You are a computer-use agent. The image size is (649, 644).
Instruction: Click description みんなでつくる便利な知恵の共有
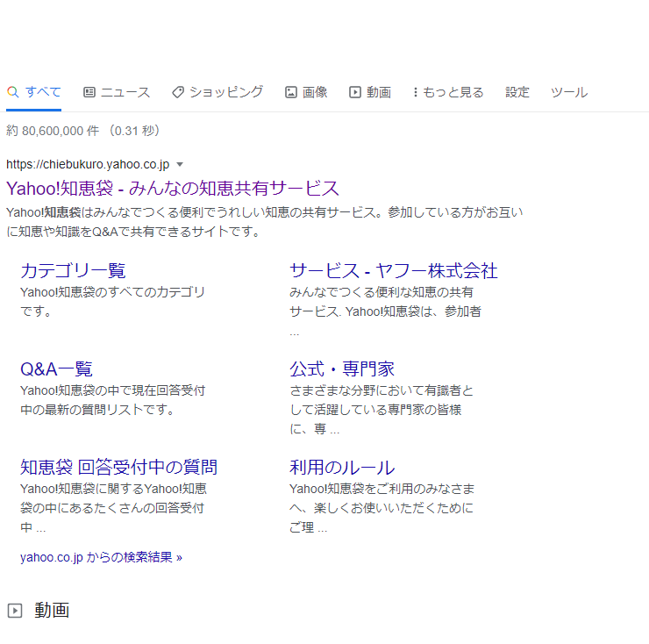[385, 311]
